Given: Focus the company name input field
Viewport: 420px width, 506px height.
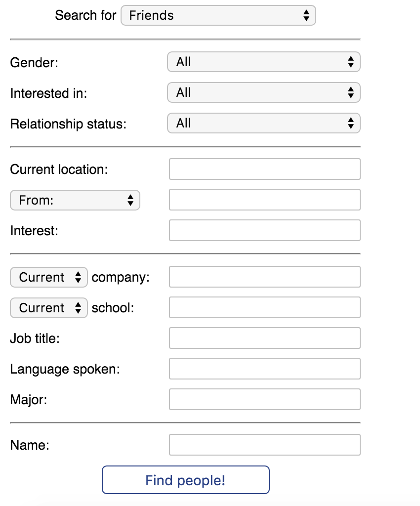Looking at the screenshot, I should click(264, 277).
